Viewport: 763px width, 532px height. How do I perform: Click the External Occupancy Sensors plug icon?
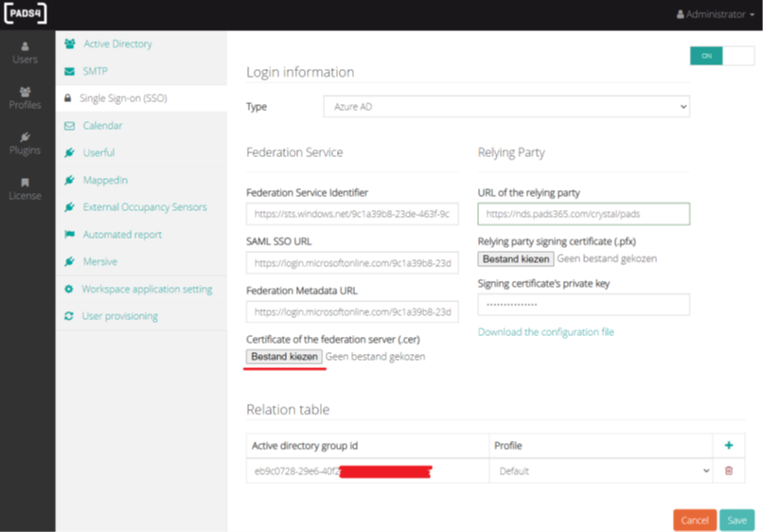pos(70,207)
